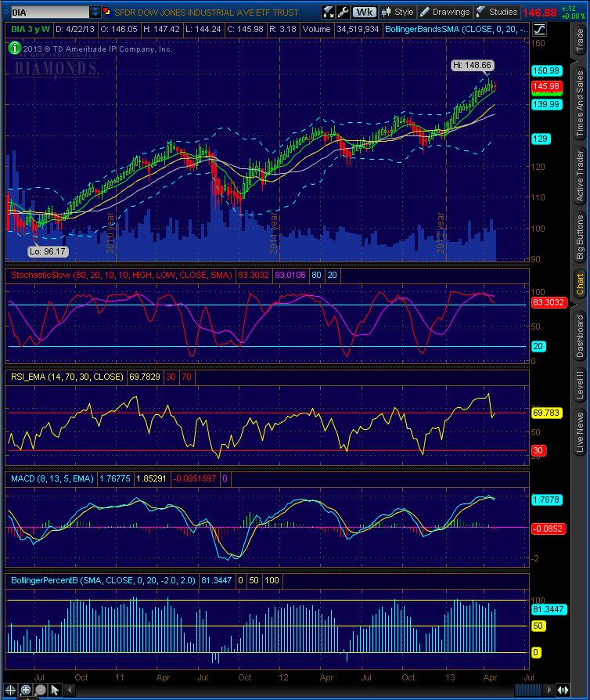Click the zoom out magnifier icon

coord(40,690)
